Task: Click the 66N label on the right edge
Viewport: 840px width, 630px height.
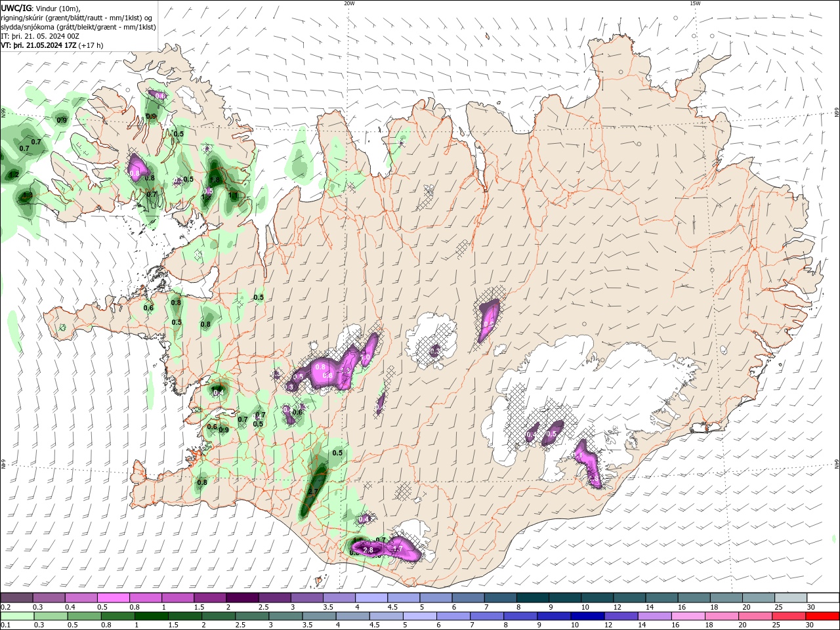Action: pyautogui.click(x=837, y=112)
